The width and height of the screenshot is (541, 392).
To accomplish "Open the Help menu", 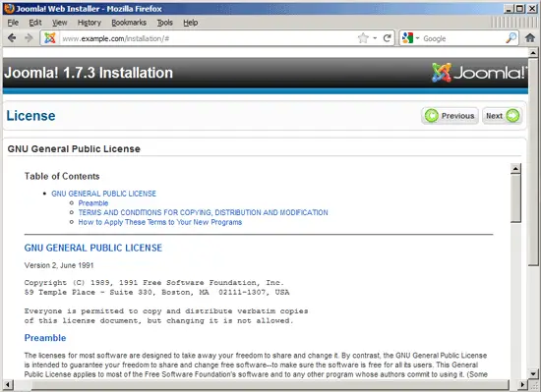I will pos(190,23).
